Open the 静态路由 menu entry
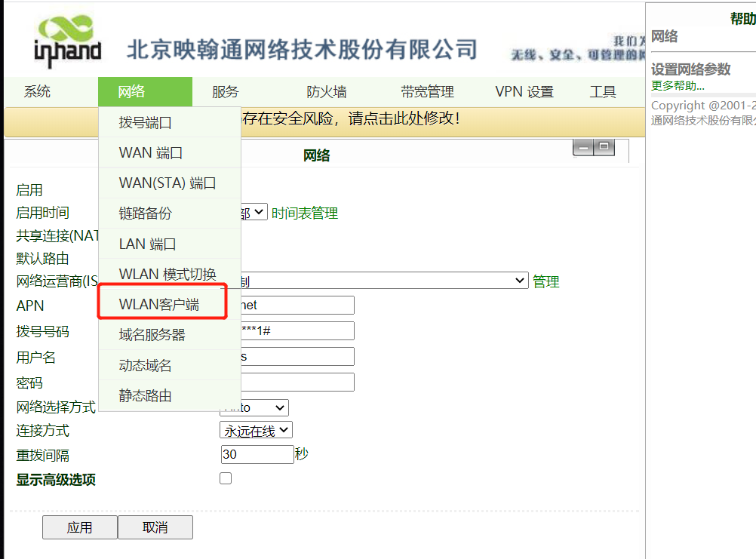756x559 pixels. pos(146,395)
